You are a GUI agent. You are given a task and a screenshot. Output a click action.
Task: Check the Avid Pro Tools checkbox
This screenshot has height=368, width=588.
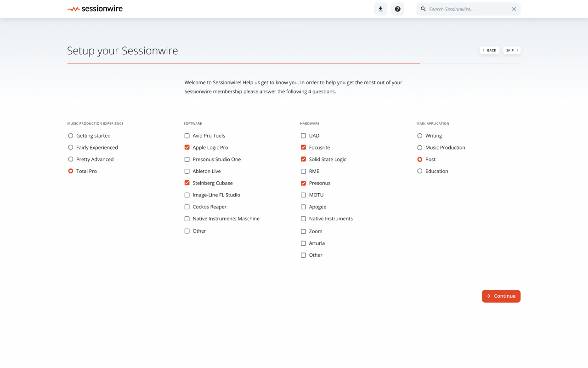187,136
